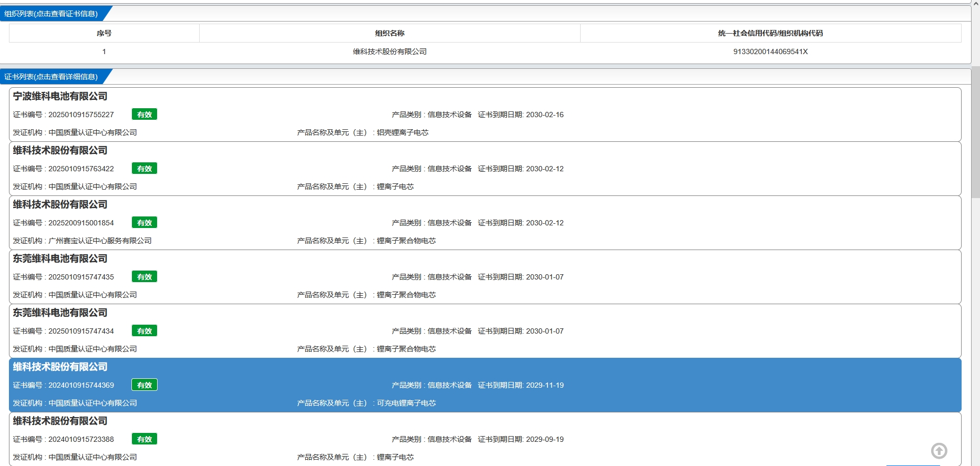Click 有效 badge for certificate 2025010915763422

pos(145,169)
